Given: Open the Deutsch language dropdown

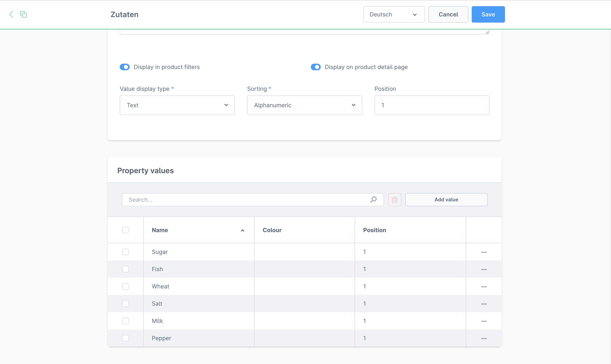Looking at the screenshot, I should (394, 14).
